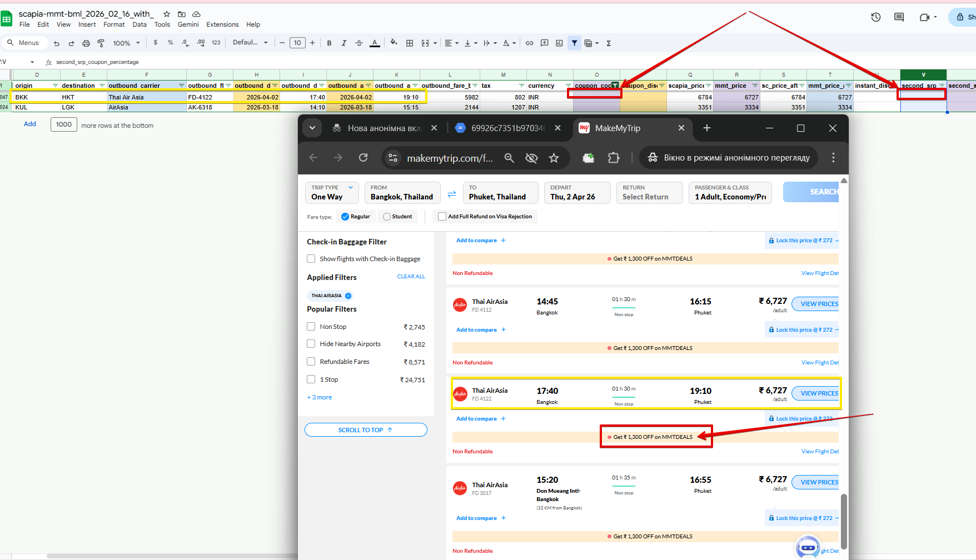Open the browser extensions puzzle icon

pyautogui.click(x=614, y=158)
